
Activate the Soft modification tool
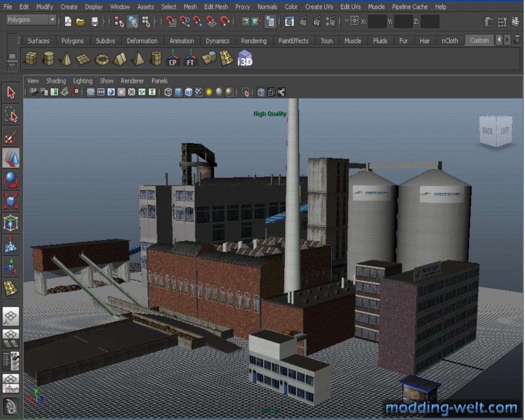[x=11, y=244]
